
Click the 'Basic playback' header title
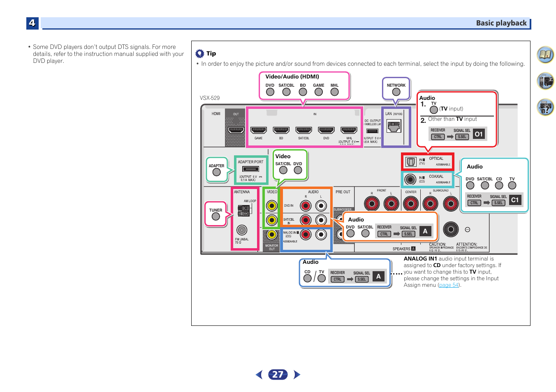pyautogui.click(x=501, y=23)
